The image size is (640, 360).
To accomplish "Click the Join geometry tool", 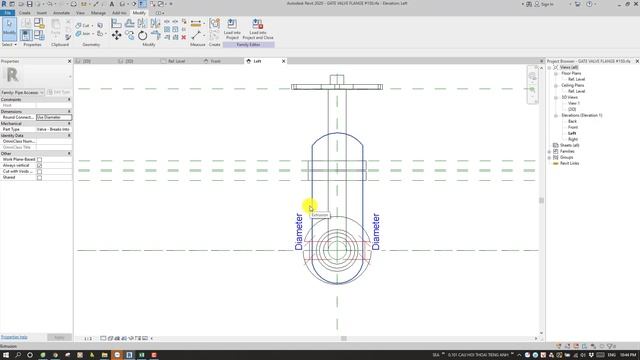I will [83, 33].
